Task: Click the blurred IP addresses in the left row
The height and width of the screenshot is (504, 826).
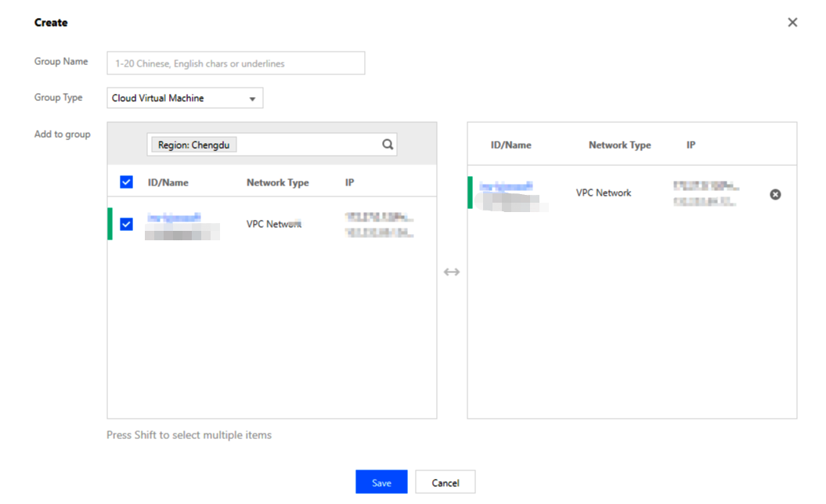Action: click(x=379, y=225)
